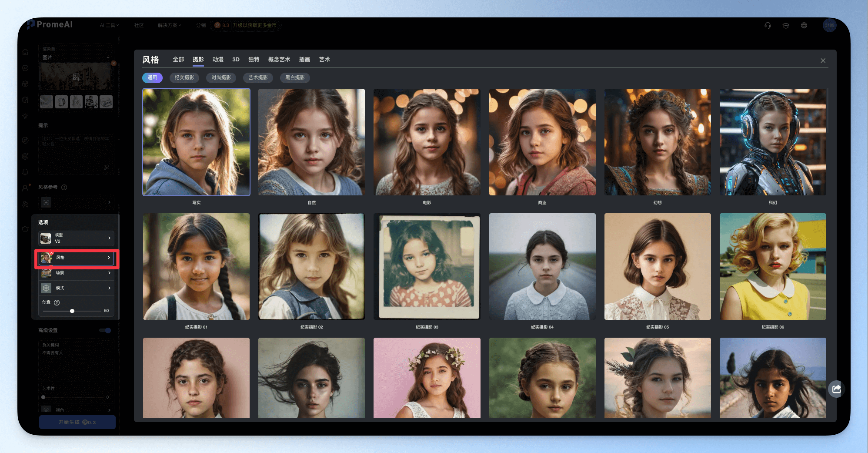Open the user avatar in top bar

click(x=830, y=25)
